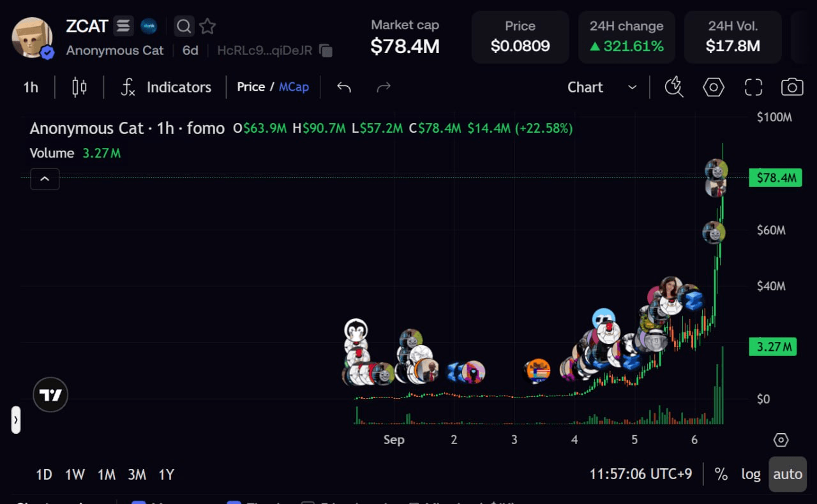Click the lightning quick-action icon
817x504 pixels.
tap(674, 87)
